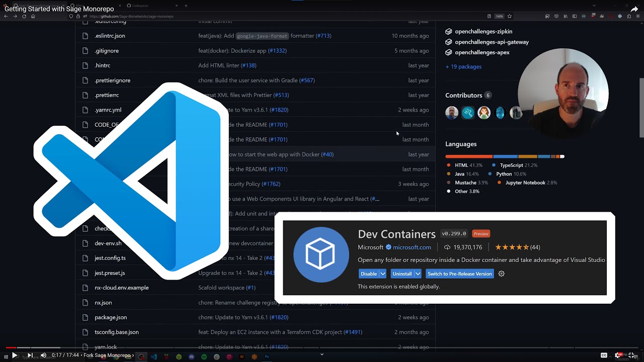
Task: Go to browser home page
Action: 33,16
